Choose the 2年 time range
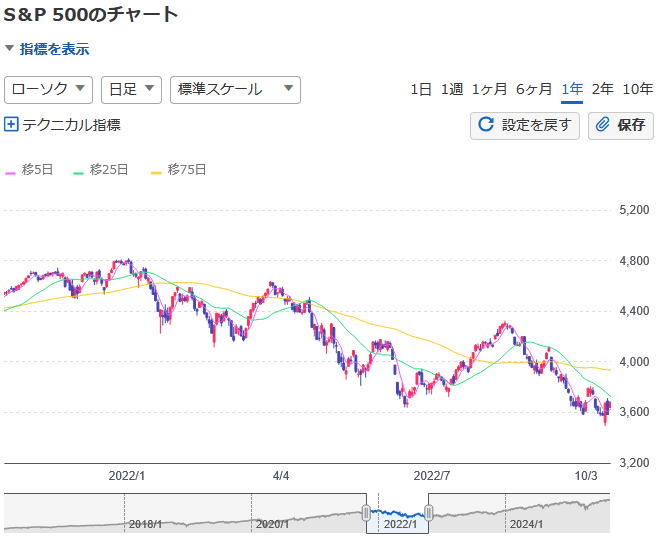This screenshot has width=656, height=538. pos(602,89)
